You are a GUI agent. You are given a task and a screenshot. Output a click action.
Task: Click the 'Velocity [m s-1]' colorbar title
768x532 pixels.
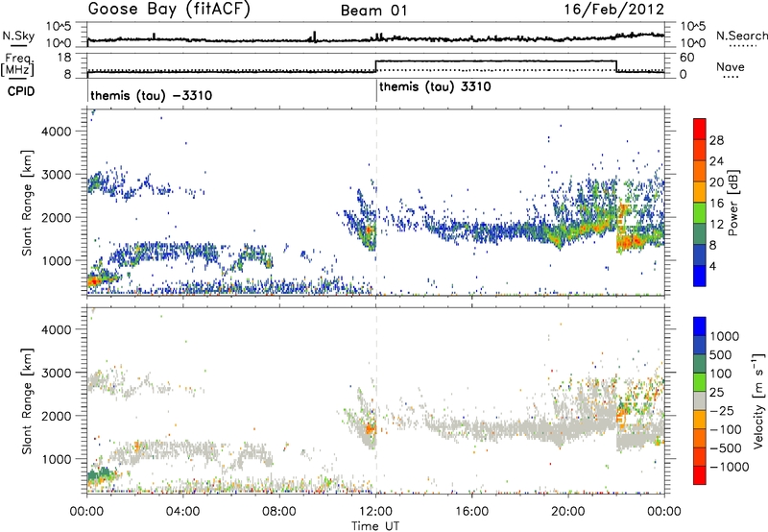pos(758,400)
